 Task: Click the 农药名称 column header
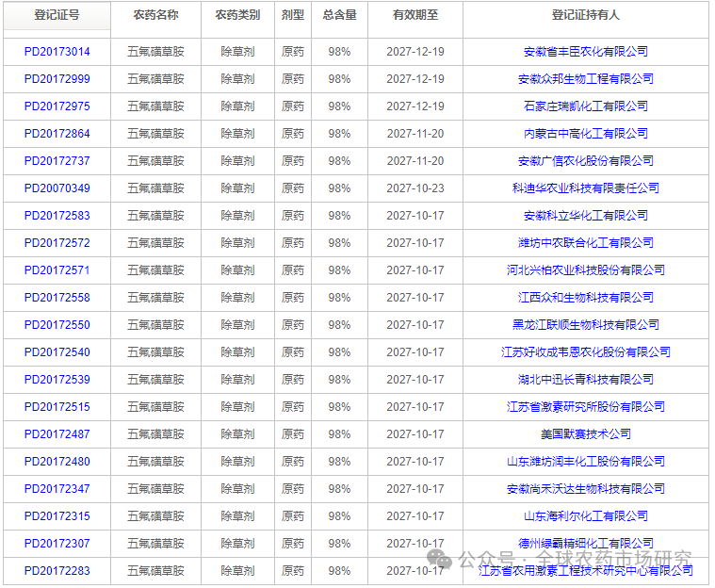(x=156, y=15)
